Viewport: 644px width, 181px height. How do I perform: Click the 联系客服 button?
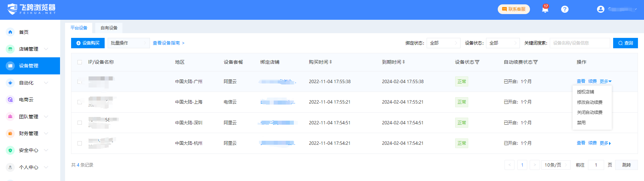click(x=514, y=9)
